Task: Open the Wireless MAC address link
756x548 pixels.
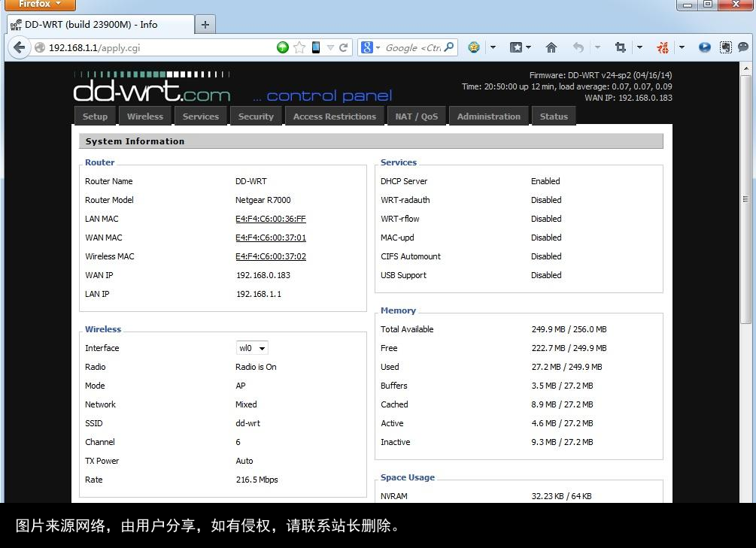Action: click(271, 256)
